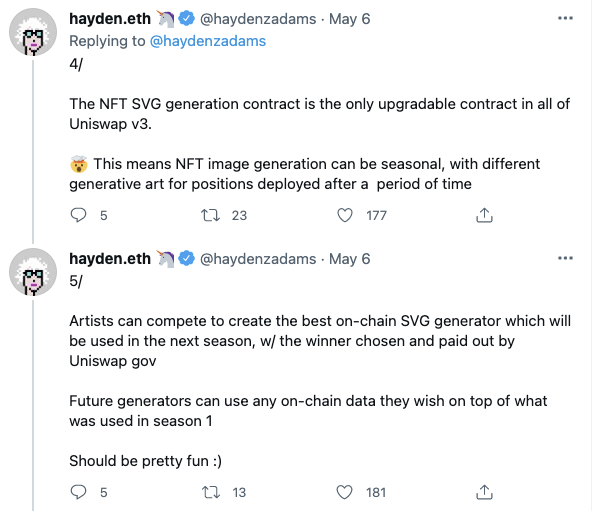This screenshot has width=593, height=511.
Task: Share the 5/ tweet via share icon
Action: [484, 492]
